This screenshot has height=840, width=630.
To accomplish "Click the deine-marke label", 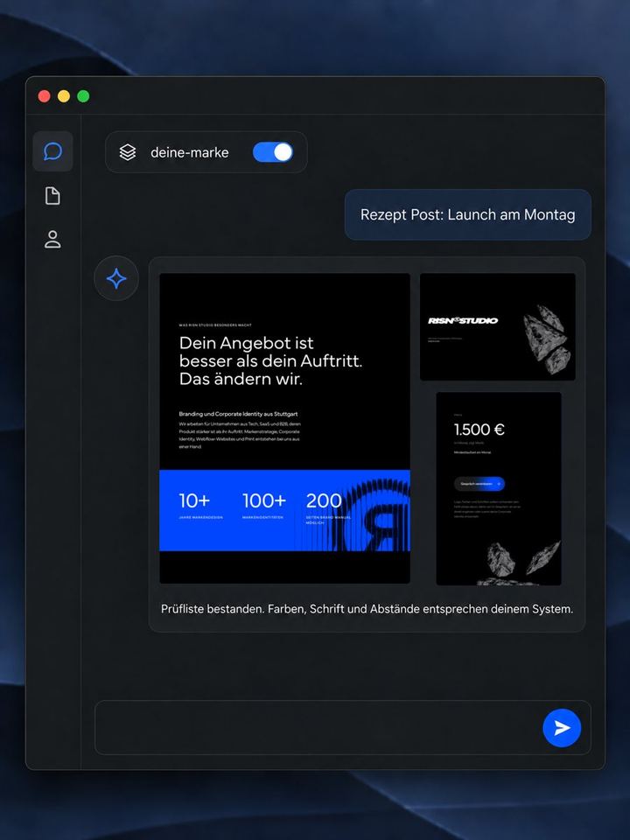I will pos(190,152).
